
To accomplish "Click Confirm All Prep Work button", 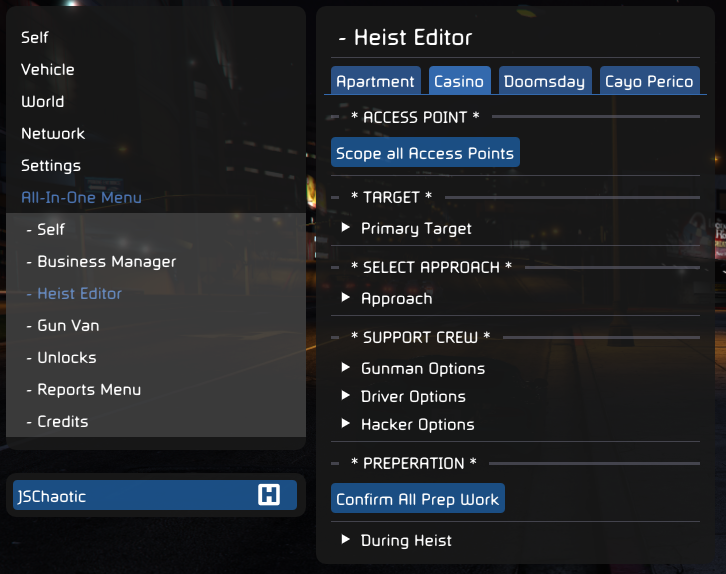I will tap(418, 499).
